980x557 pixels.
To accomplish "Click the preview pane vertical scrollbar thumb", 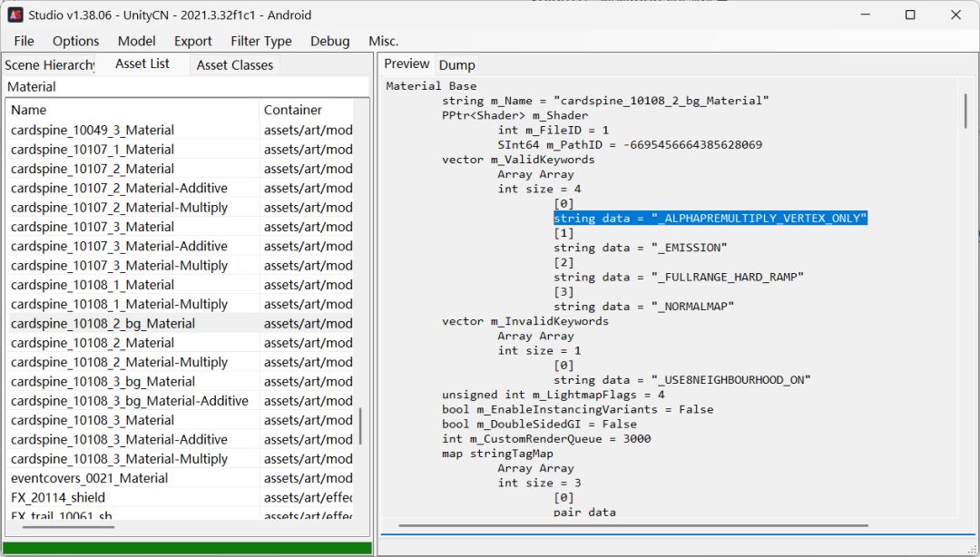I will [965, 111].
